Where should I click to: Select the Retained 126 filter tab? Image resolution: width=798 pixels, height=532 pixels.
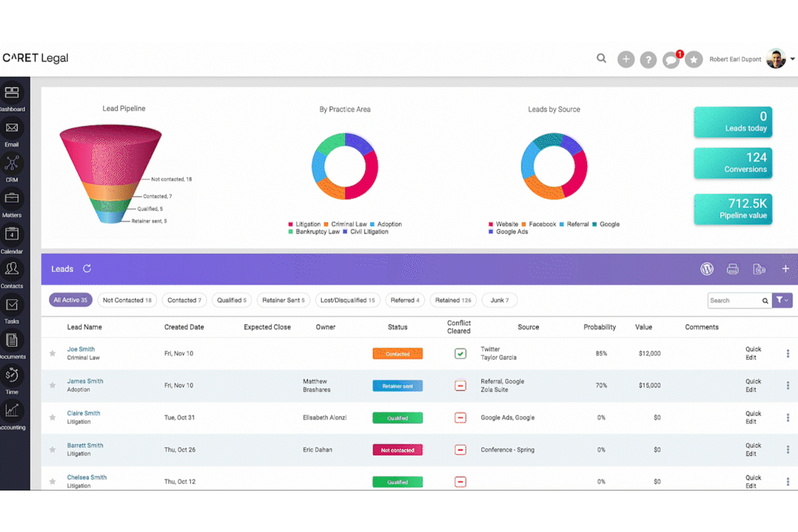pyautogui.click(x=453, y=300)
